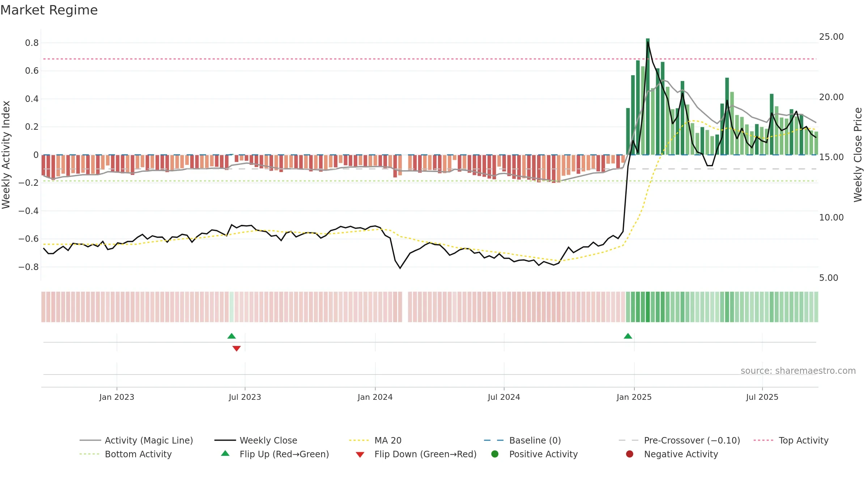The width and height of the screenshot is (868, 488).
Task: Click the green flip-up marker near Jan 2025
Action: [x=628, y=336]
